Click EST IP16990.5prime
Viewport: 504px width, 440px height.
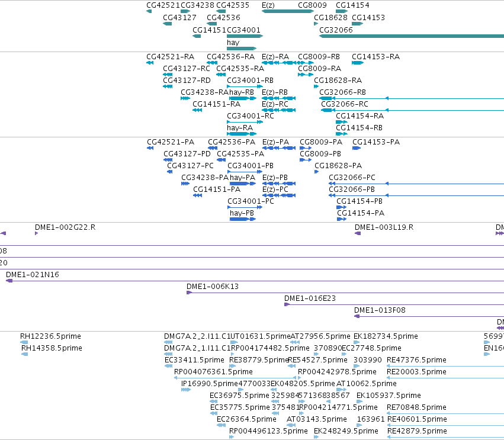click(210, 384)
